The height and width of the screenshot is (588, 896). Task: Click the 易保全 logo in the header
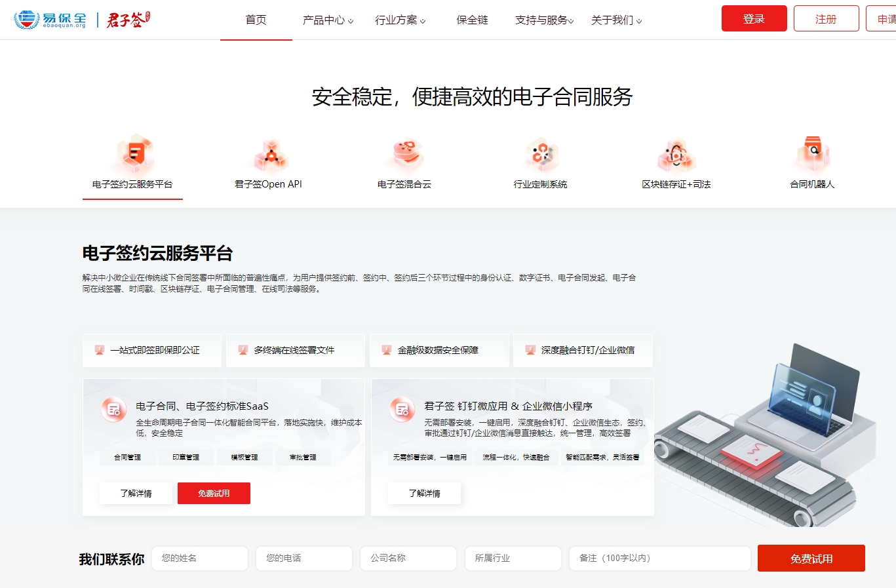[x=50, y=20]
